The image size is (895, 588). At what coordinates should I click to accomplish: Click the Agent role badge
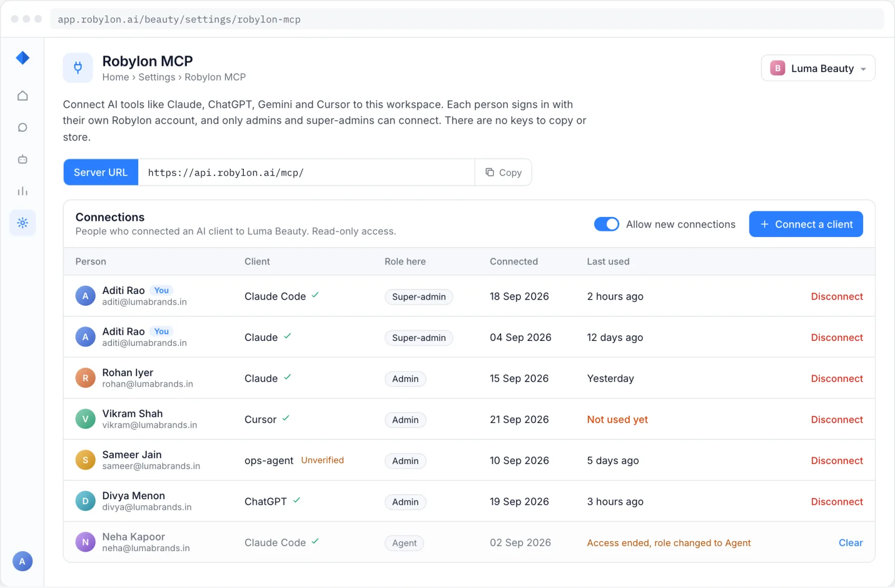tap(404, 543)
